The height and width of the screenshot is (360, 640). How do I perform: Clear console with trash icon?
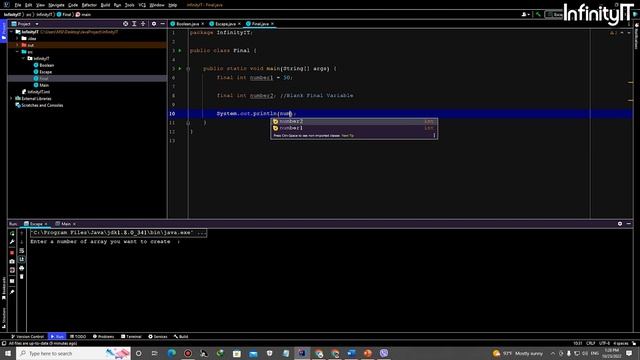(x=22, y=277)
